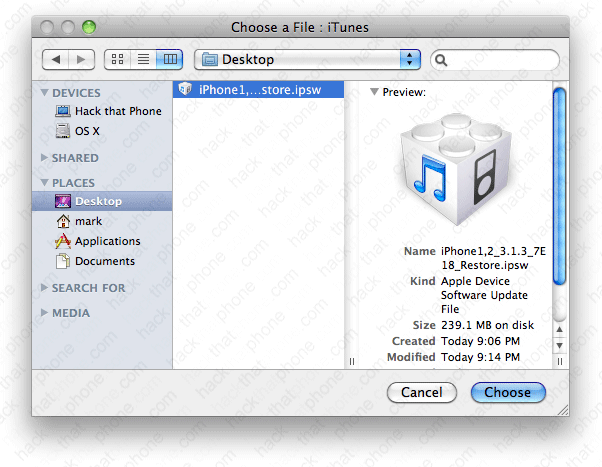The image size is (602, 467).
Task: Click the forward navigation arrow
Action: pos(82,60)
